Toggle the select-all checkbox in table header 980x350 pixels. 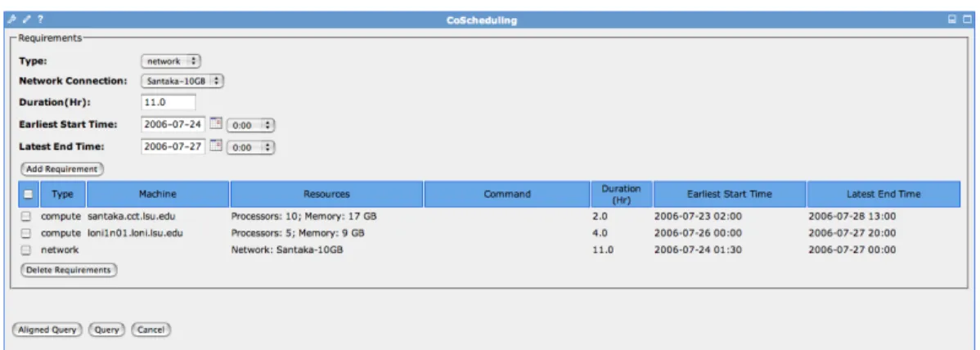[x=29, y=195]
